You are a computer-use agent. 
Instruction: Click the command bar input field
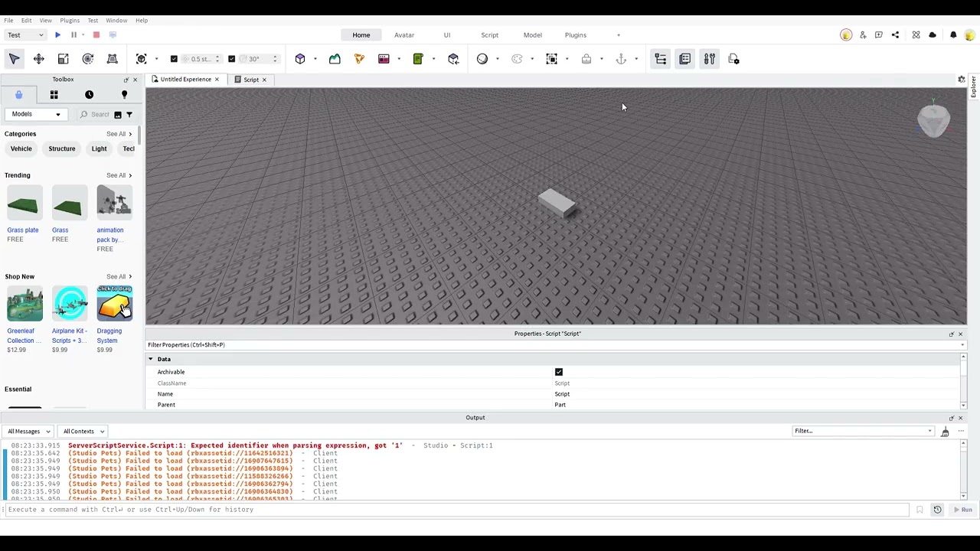[x=456, y=510]
